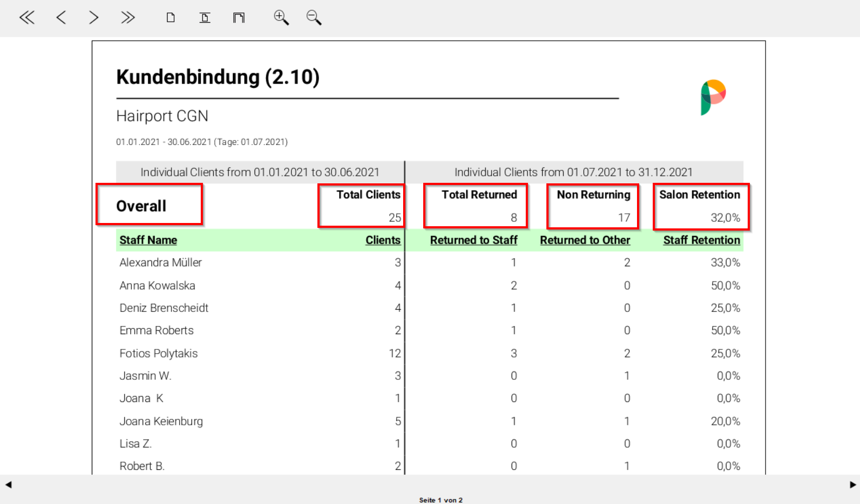Click the fit-to-height page icon

coord(205,18)
